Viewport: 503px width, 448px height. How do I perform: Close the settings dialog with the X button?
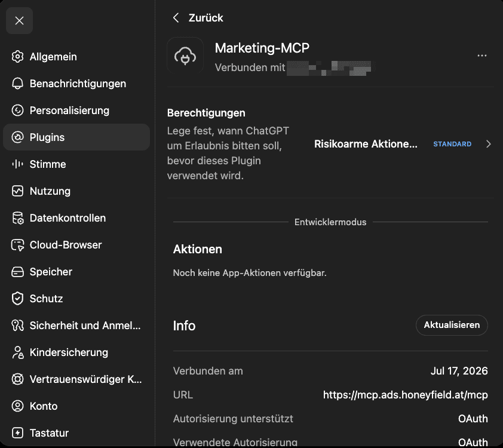point(19,21)
